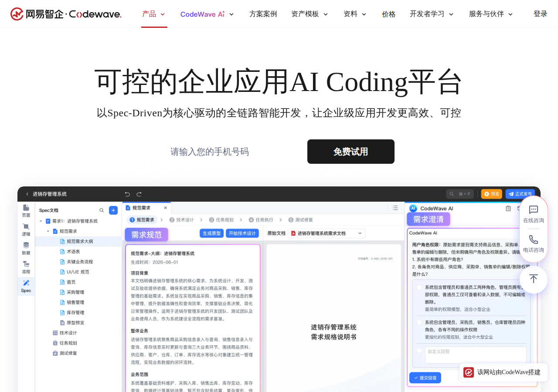
Task: Open the 原始文档 document dropdown in preview
Action: (x=327, y=233)
